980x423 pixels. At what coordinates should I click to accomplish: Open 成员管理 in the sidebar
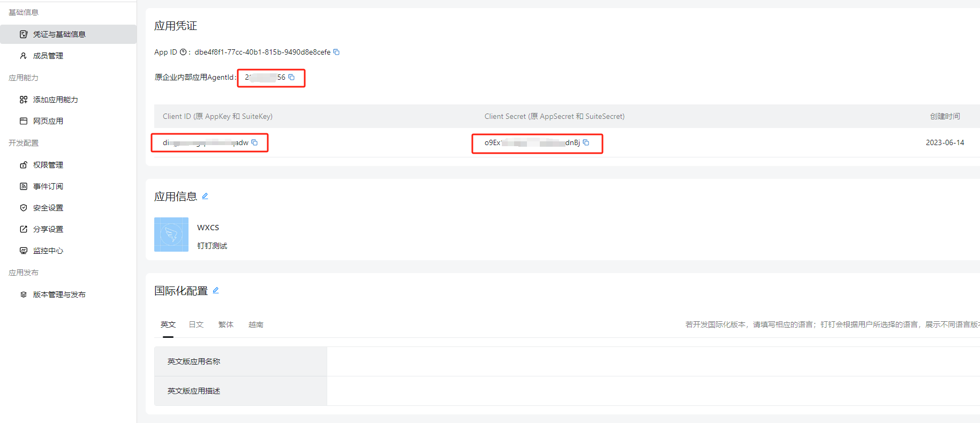[x=48, y=56]
